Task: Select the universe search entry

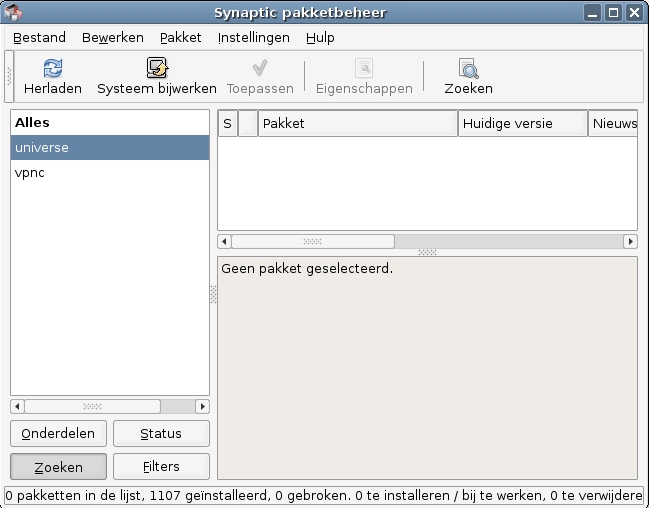Action: click(x=110, y=147)
